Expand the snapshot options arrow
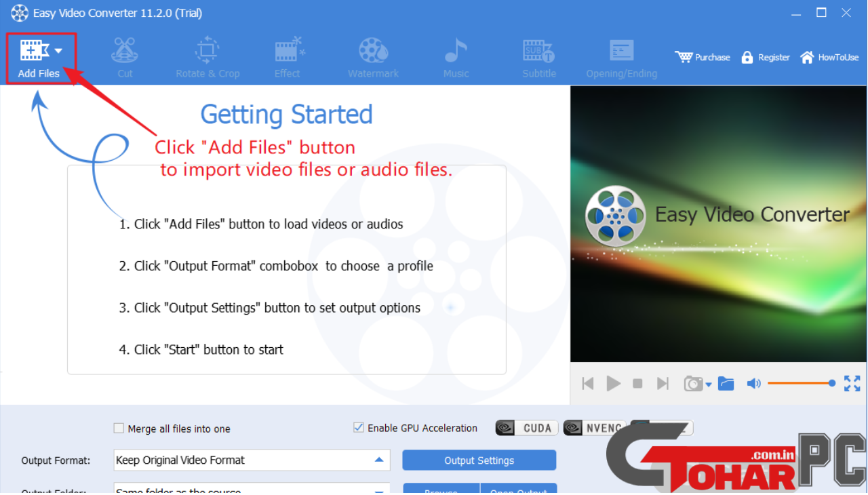This screenshot has height=495, width=868. (709, 384)
